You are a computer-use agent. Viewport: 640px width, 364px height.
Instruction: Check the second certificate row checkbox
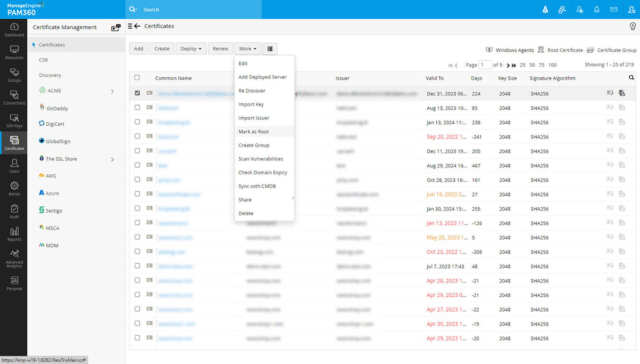pos(138,108)
